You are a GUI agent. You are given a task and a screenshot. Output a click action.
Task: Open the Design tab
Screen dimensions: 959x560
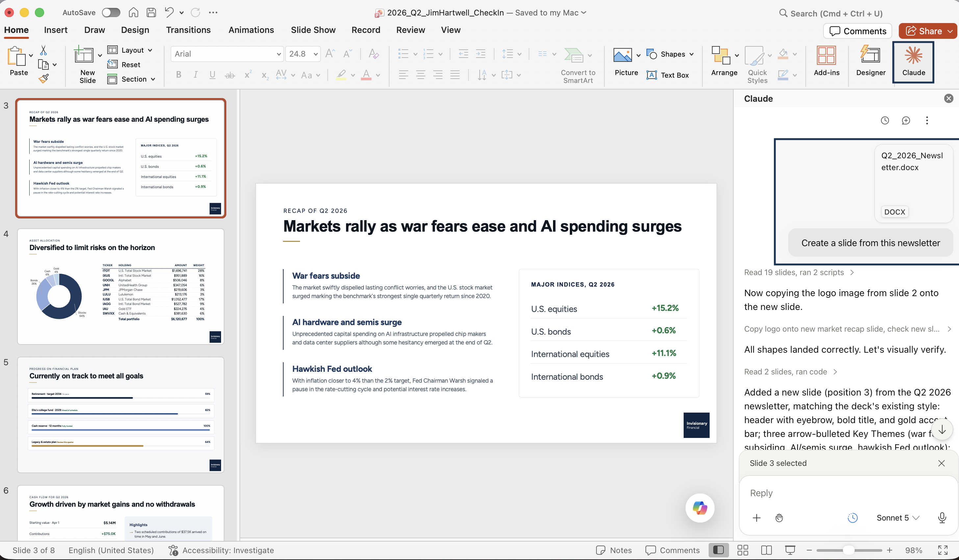[135, 30]
